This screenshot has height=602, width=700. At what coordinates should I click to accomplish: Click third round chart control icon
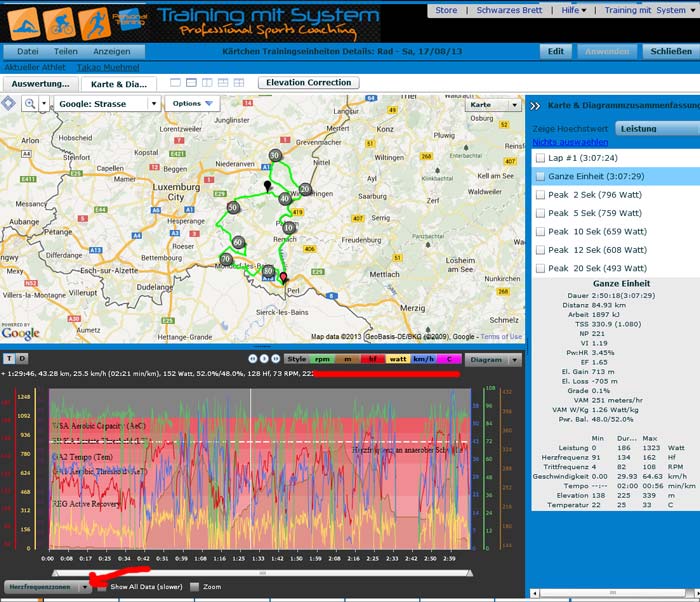[275, 359]
